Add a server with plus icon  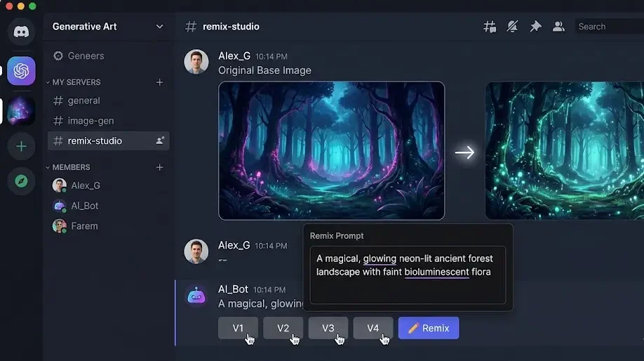click(x=21, y=146)
